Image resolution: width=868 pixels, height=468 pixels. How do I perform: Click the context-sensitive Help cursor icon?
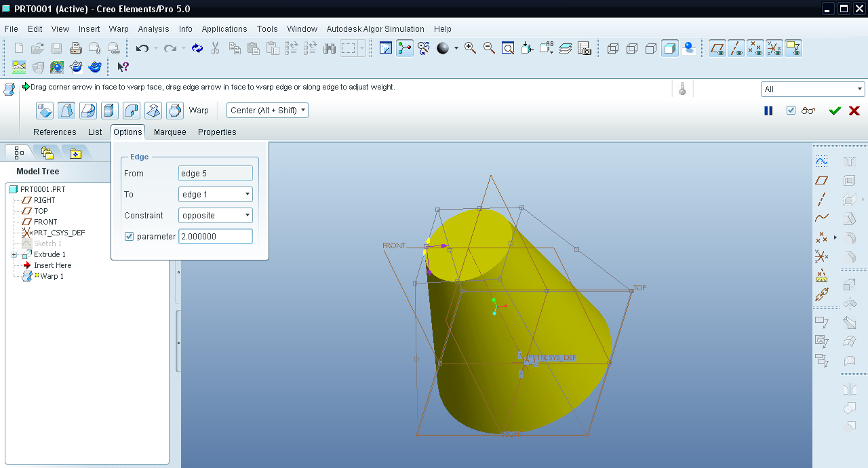coord(123,67)
